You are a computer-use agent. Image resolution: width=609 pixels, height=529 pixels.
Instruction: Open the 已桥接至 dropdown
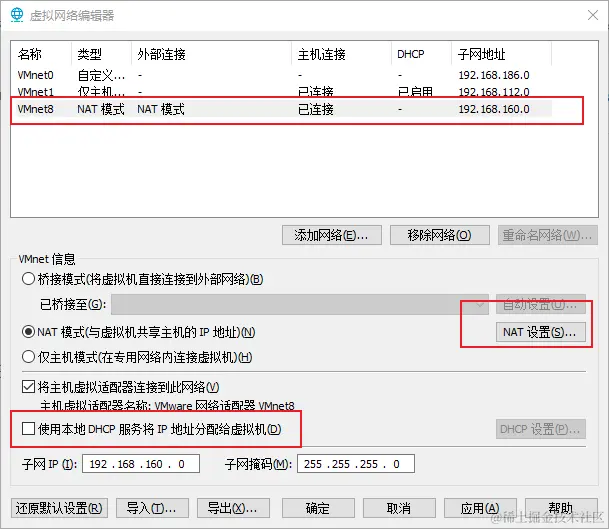pos(299,304)
